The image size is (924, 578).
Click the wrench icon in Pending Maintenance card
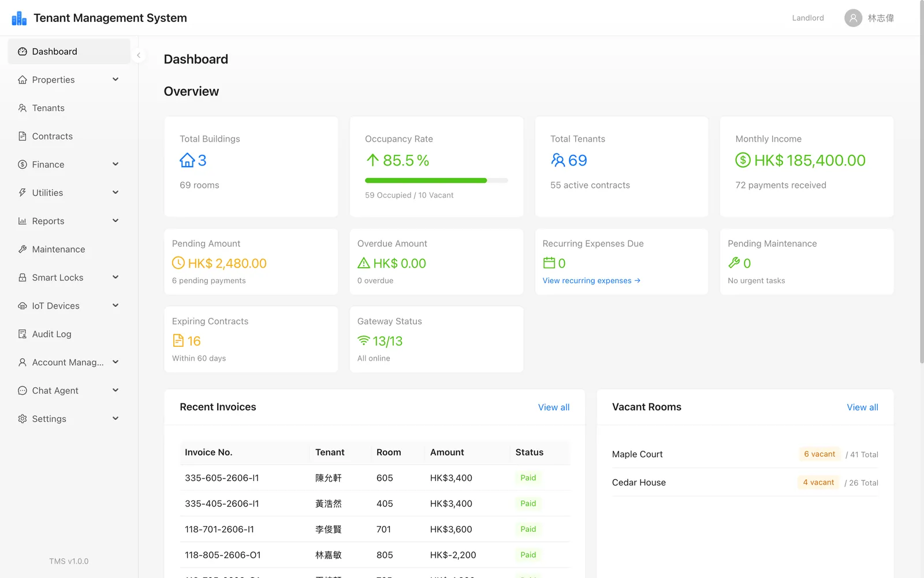pyautogui.click(x=734, y=263)
